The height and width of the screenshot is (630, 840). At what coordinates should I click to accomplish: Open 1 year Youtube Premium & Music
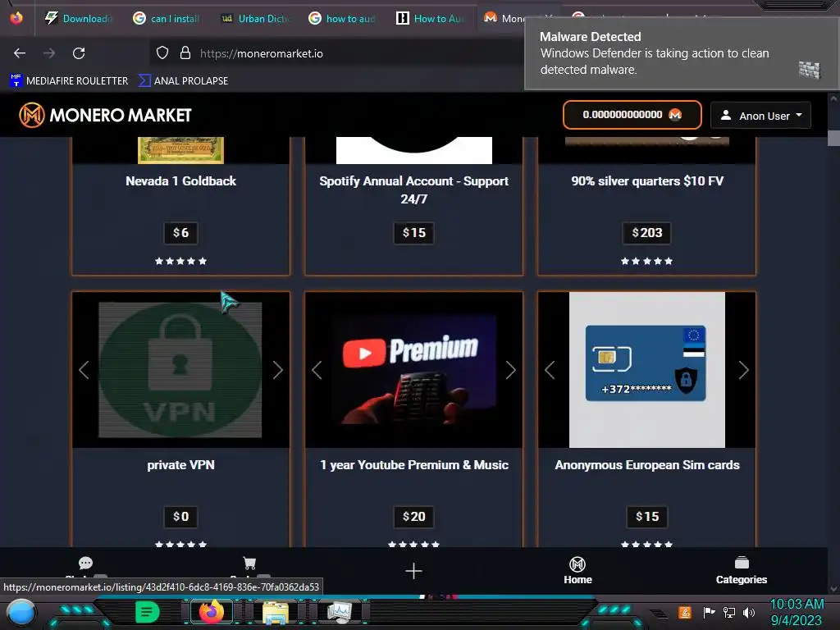tap(413, 465)
